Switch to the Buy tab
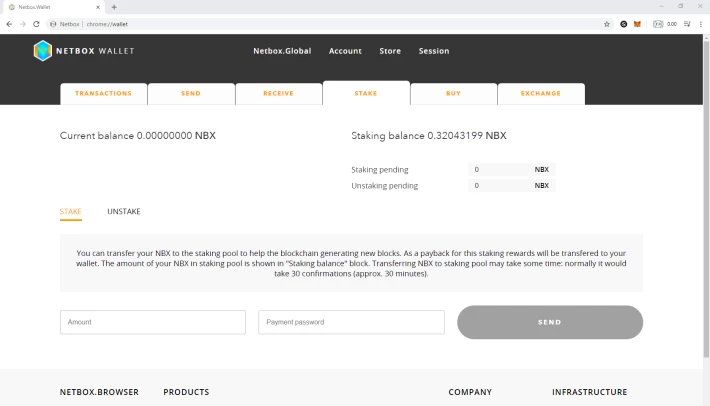 pos(453,94)
